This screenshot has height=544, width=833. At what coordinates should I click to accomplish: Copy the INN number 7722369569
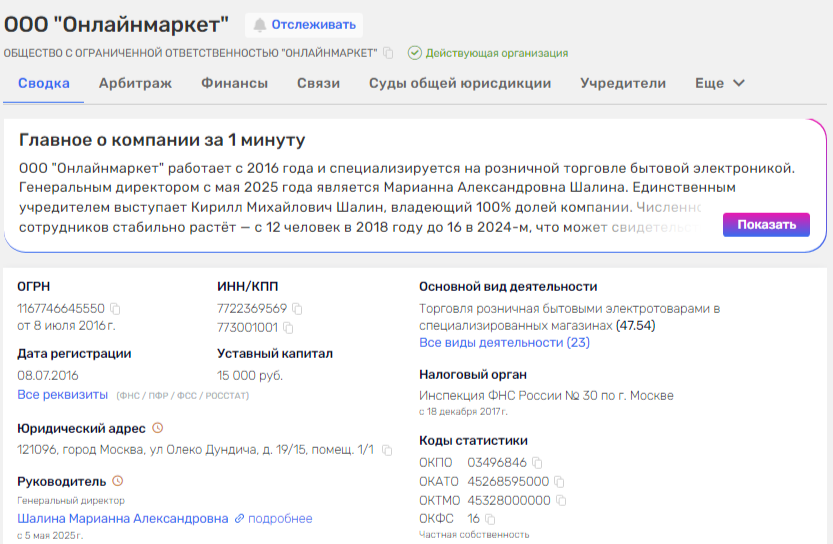click(x=297, y=308)
